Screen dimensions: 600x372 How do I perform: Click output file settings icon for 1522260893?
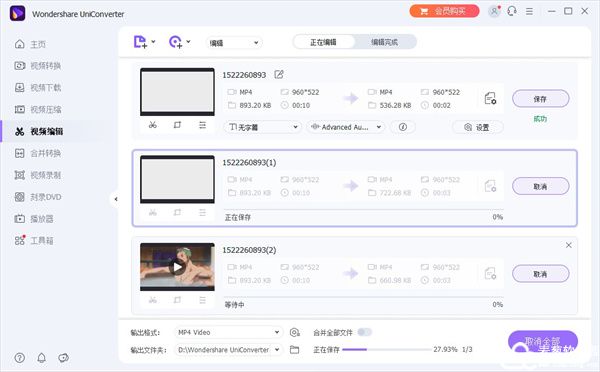(490, 98)
